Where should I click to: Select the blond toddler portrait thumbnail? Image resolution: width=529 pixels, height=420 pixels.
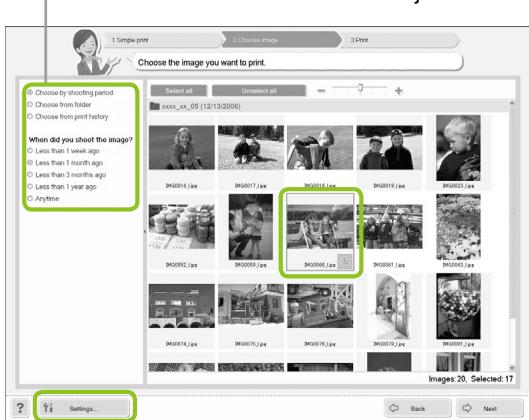pos(458,148)
